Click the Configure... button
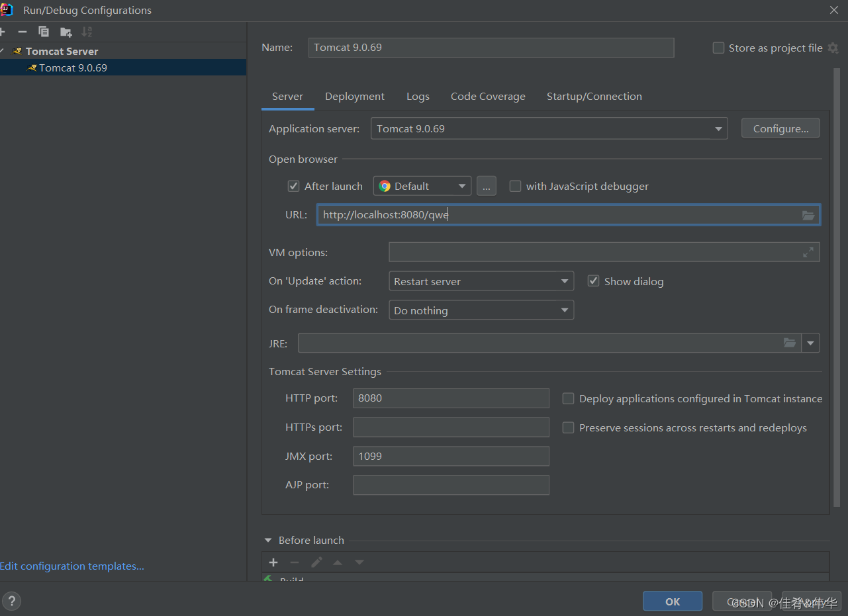 click(x=780, y=128)
